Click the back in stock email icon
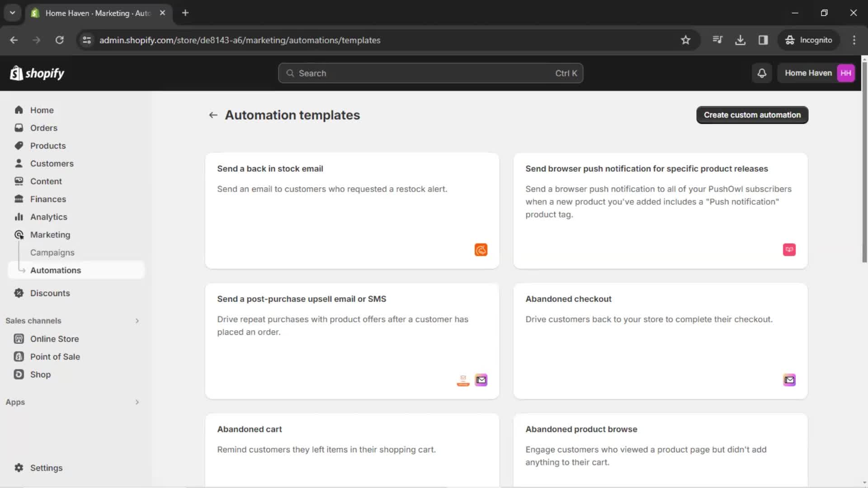Viewport: 868px width, 488px height. point(480,250)
